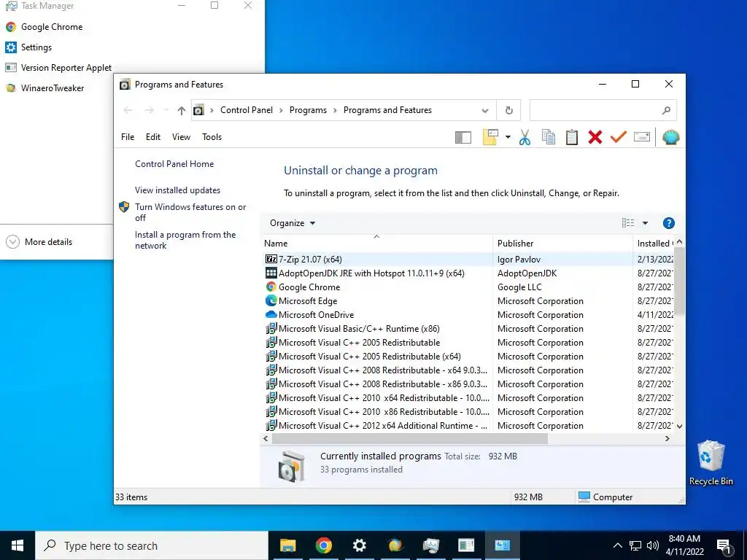Viewport: 747px width, 560px height.
Task: Click the blue help question mark icon
Action: pyautogui.click(x=668, y=223)
